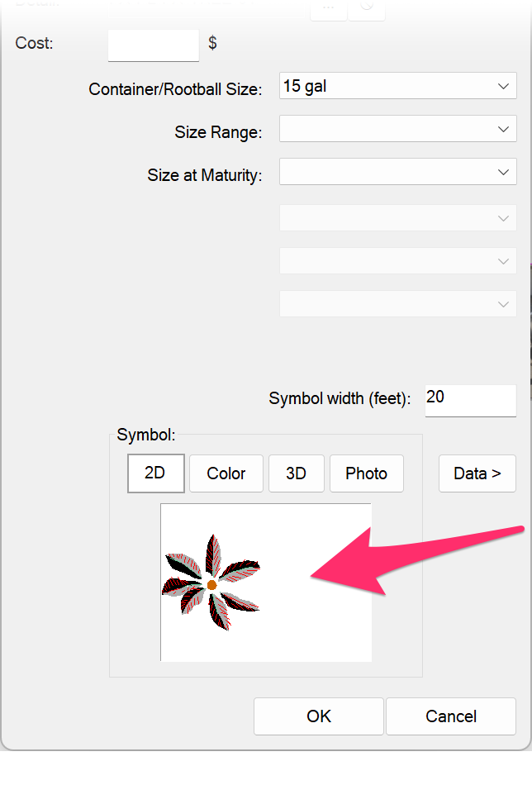Switch symbol view to Color

[226, 473]
